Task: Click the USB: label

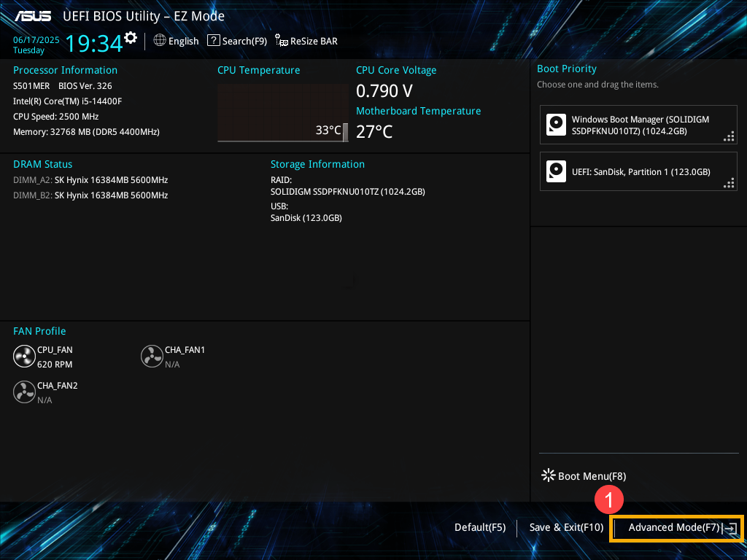Action: [279, 206]
